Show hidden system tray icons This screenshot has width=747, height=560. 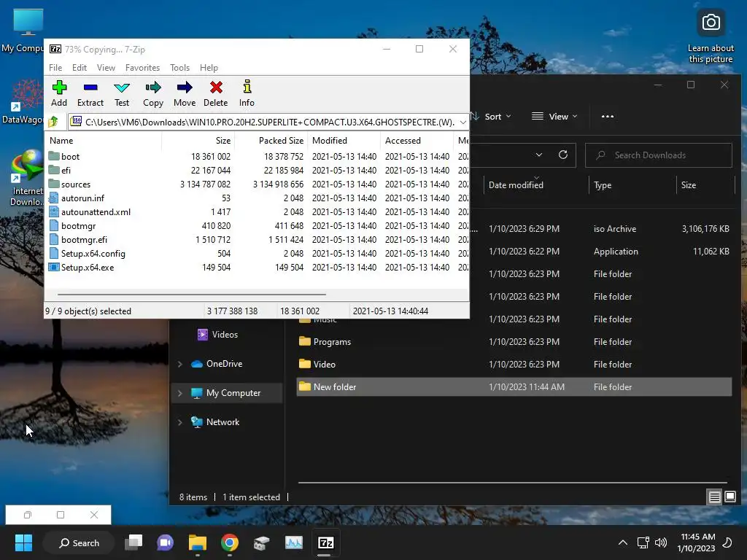[x=623, y=542]
